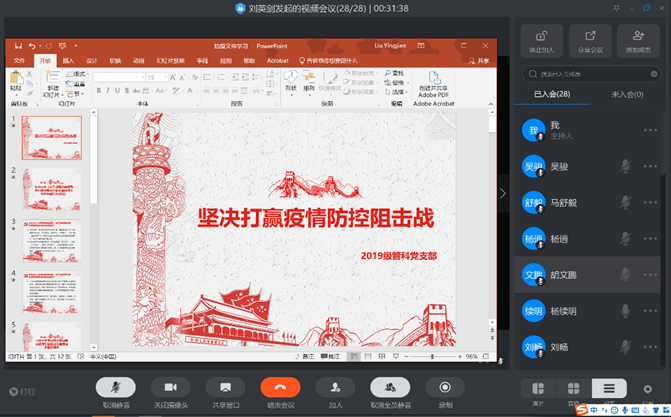
Task: Click the share meeting icon (分享会议)
Action: (589, 39)
